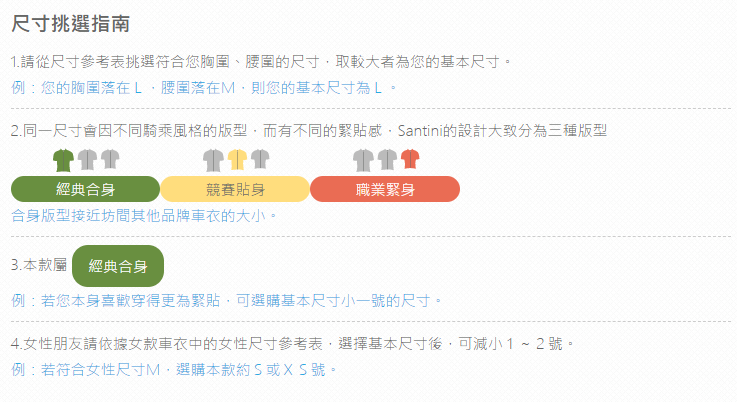Click the middle gray jersey above 職業緊身
The width and height of the screenshot is (737, 402).
387,159
